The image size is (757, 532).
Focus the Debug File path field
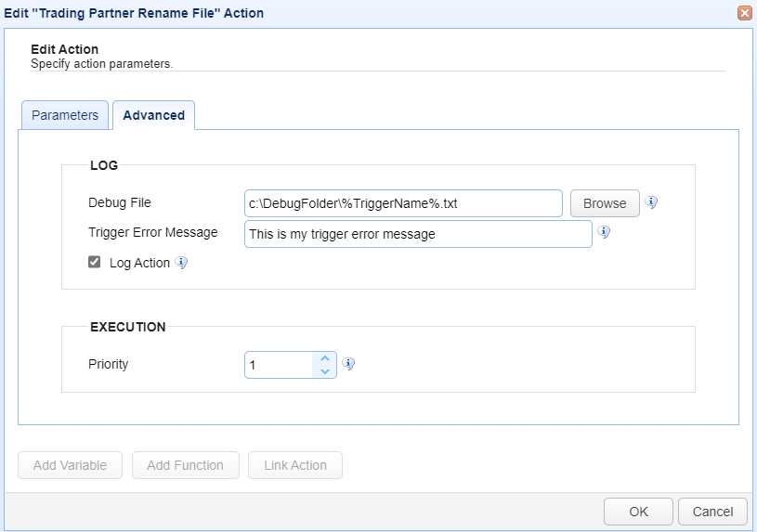coord(403,203)
